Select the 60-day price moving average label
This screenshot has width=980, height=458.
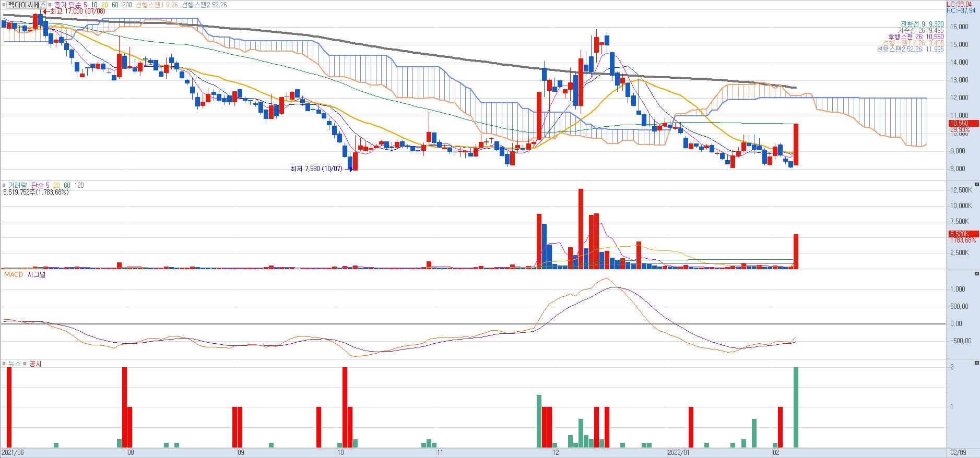click(115, 4)
